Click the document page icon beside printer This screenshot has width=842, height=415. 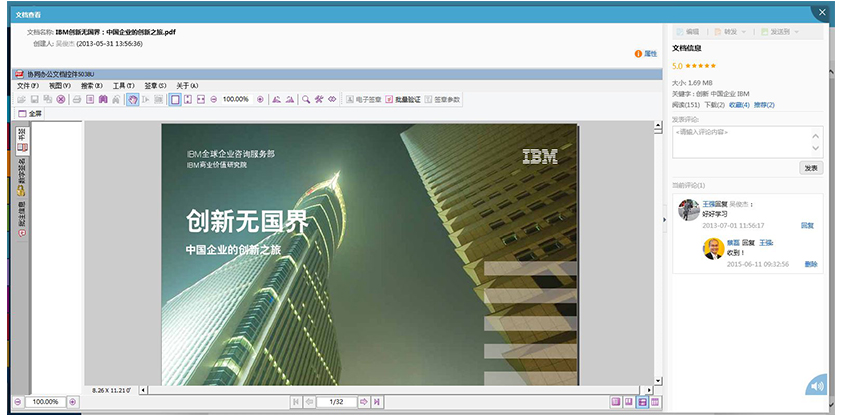point(90,99)
